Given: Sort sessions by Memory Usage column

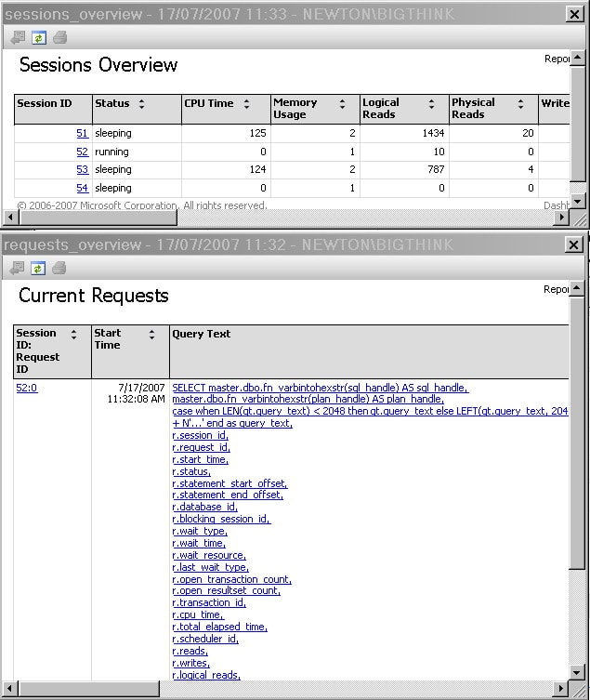Looking at the screenshot, I should pyautogui.click(x=342, y=104).
